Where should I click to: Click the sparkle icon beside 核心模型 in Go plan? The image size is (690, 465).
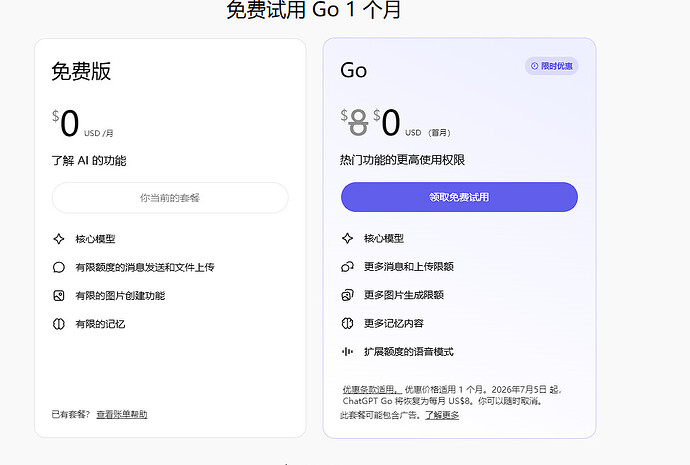tap(347, 238)
